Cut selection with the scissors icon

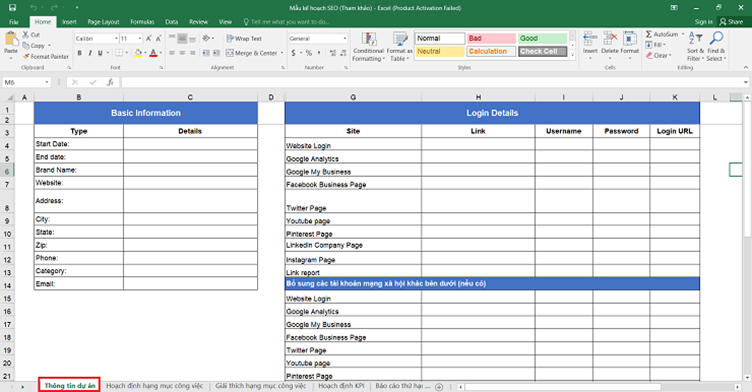(26, 35)
